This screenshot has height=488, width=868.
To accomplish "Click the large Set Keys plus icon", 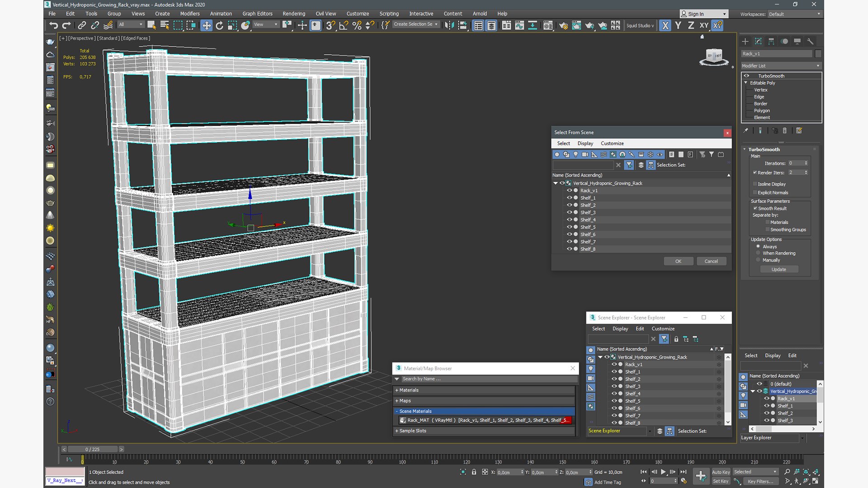I will [701, 476].
